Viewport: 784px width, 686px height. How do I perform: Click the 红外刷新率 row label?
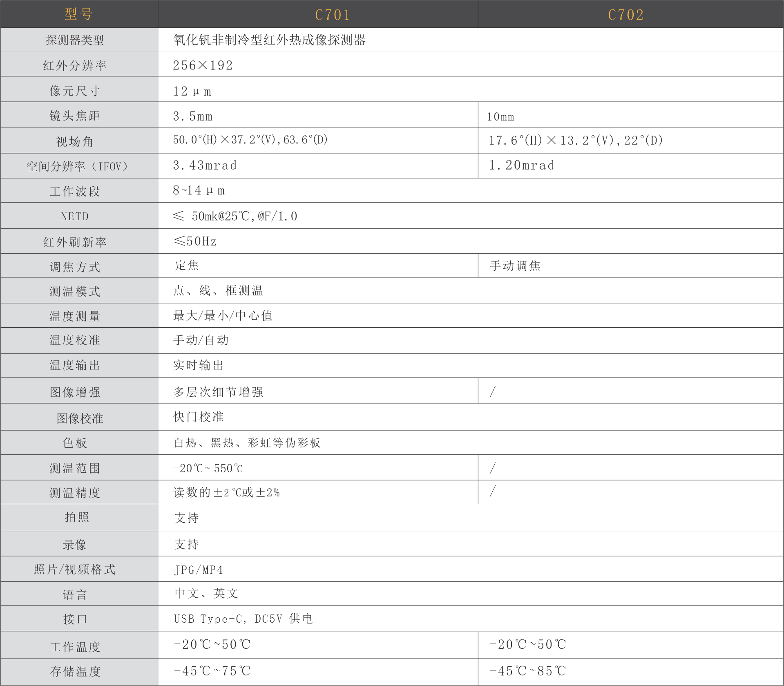click(75, 242)
